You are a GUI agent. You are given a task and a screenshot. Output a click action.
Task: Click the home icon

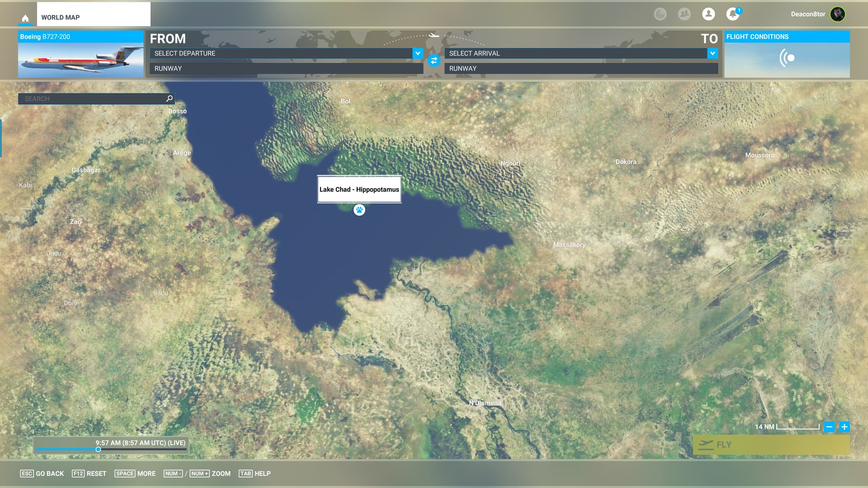coord(25,18)
